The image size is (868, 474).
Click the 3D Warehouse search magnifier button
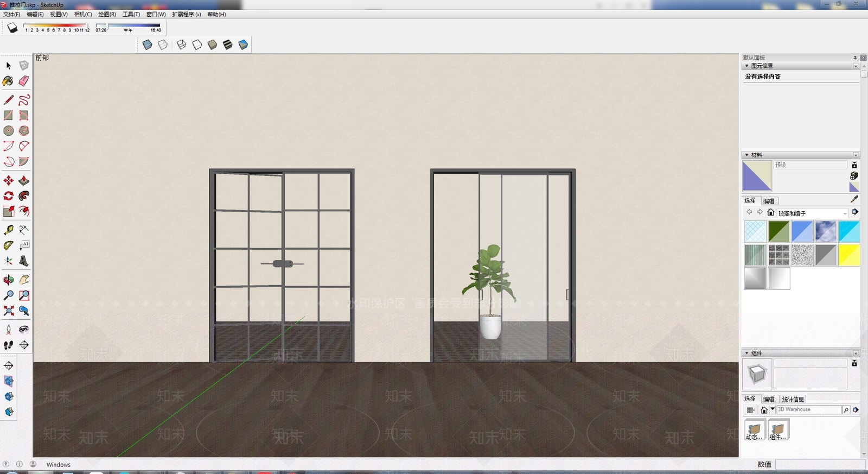846,410
